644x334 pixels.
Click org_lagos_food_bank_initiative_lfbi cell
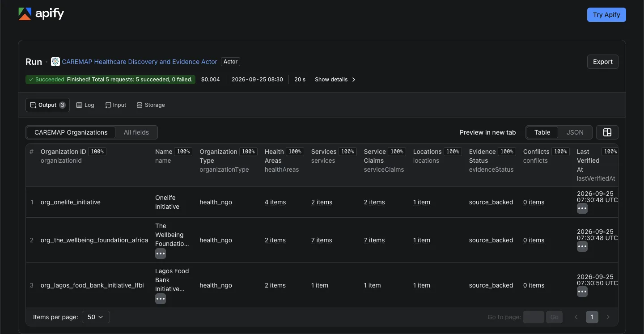click(92, 285)
